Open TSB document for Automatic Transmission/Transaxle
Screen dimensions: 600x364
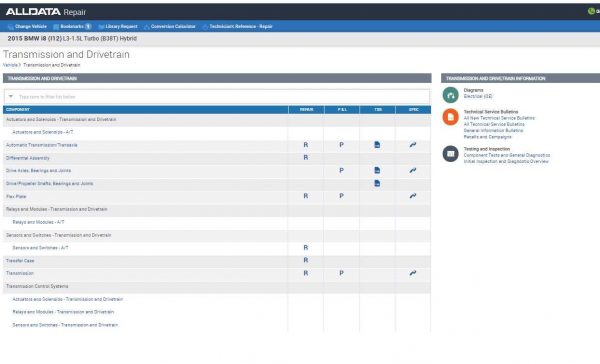click(377, 145)
